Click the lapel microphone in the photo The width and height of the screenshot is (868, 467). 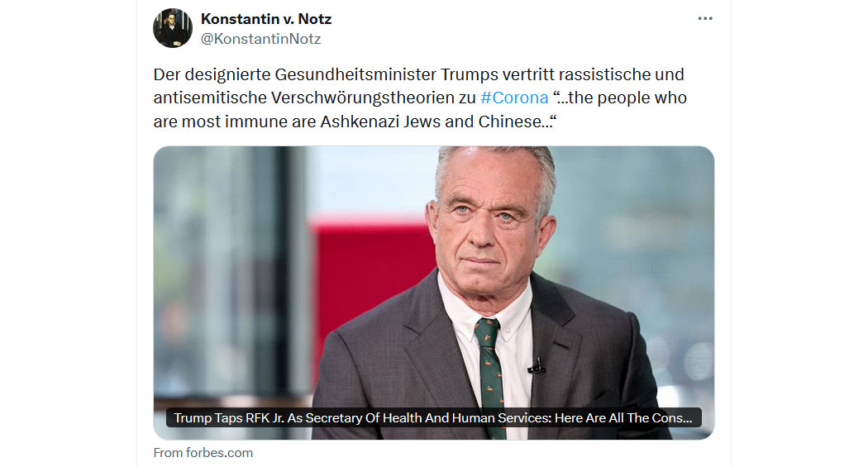537,367
